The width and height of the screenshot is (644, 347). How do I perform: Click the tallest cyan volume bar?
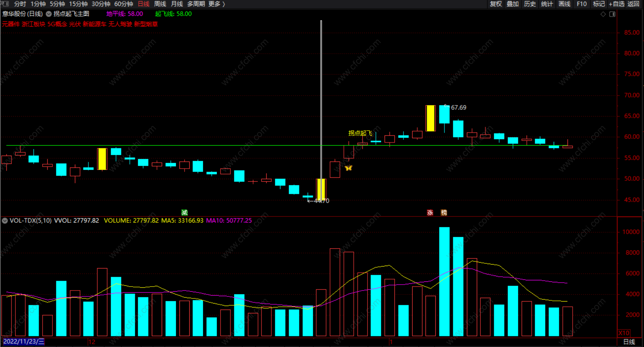[x=444, y=281]
